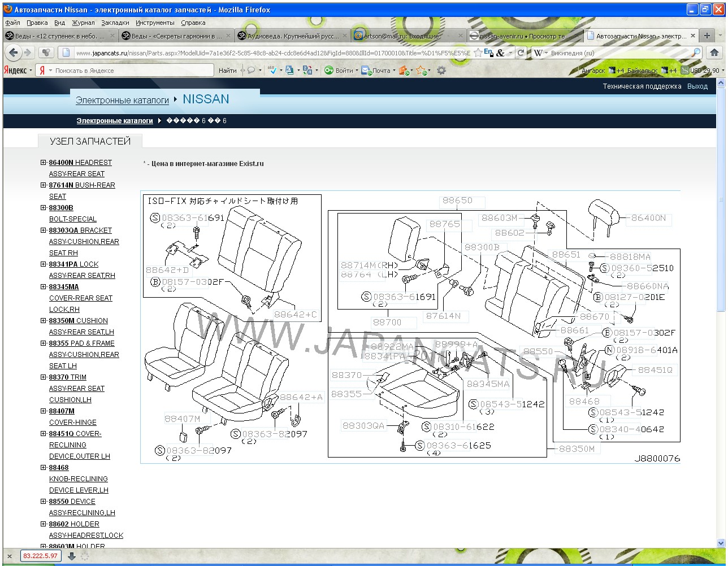728x566 pixels.
Task: Open the Файл menu
Action: 12,23
